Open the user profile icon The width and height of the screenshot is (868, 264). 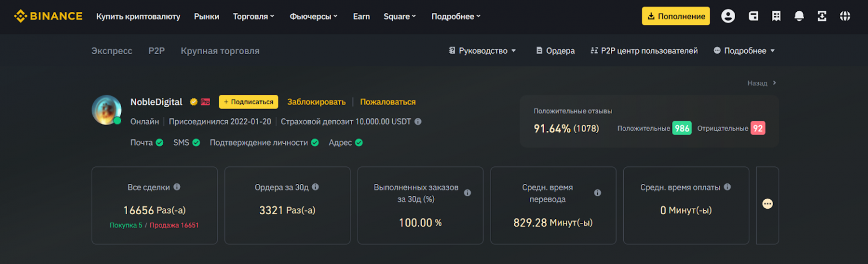728,16
